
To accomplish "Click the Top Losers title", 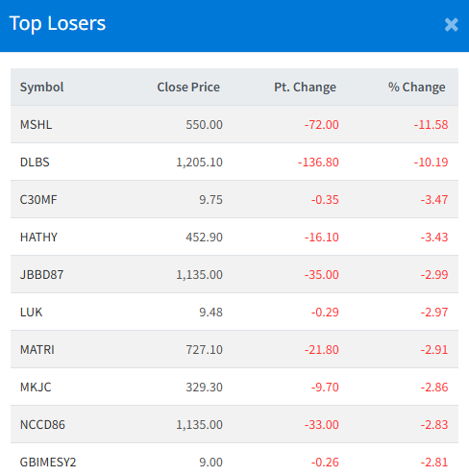I will (58, 23).
